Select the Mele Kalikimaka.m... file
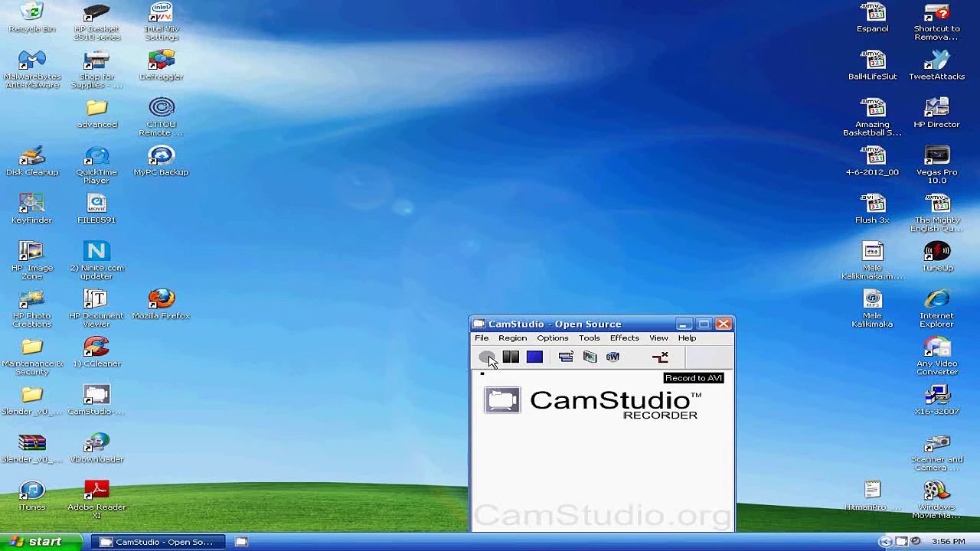 click(x=873, y=261)
